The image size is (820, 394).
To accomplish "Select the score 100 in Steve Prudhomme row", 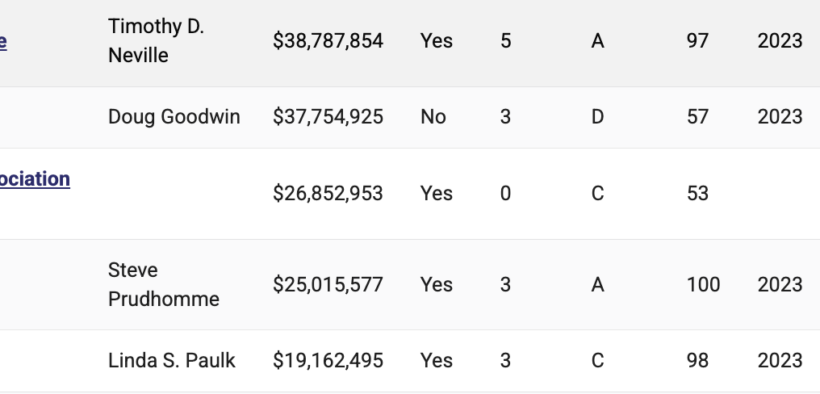I will click(703, 285).
